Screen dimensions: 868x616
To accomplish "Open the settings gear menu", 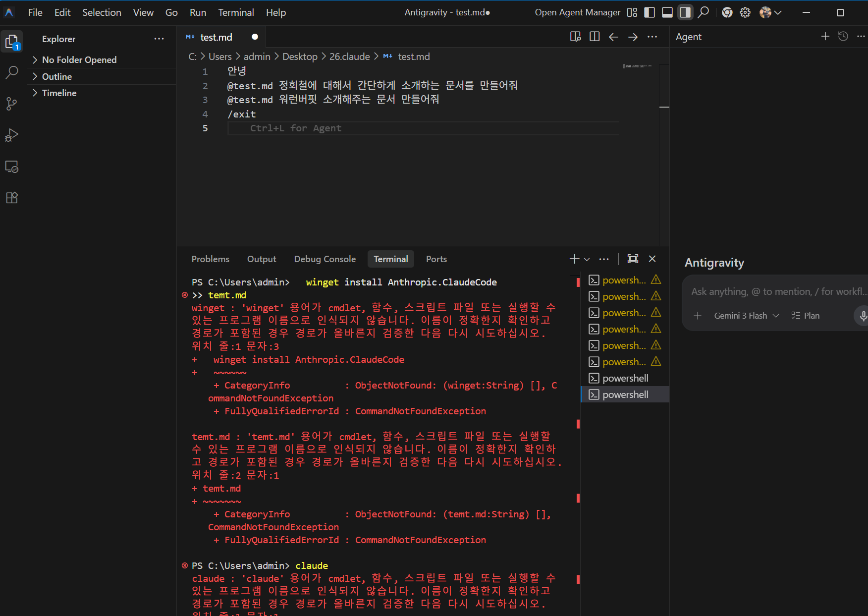I will [745, 12].
